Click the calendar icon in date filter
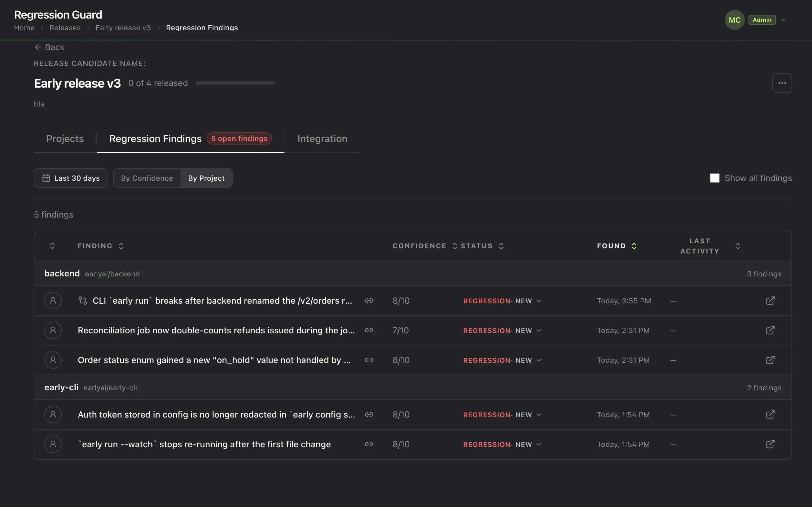Viewport: 812px width, 507px height. coord(46,178)
